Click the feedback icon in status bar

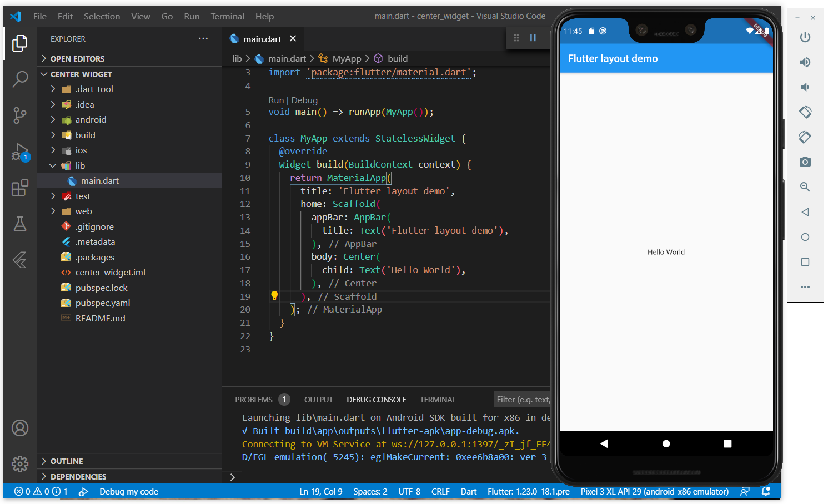coord(745,491)
